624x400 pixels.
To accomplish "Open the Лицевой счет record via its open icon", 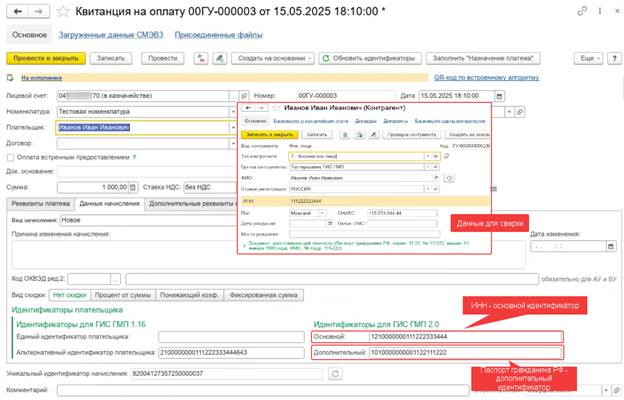I will (x=244, y=96).
